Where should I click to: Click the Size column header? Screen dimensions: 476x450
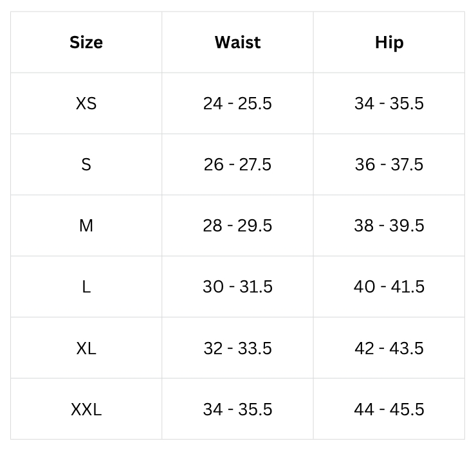[86, 42]
